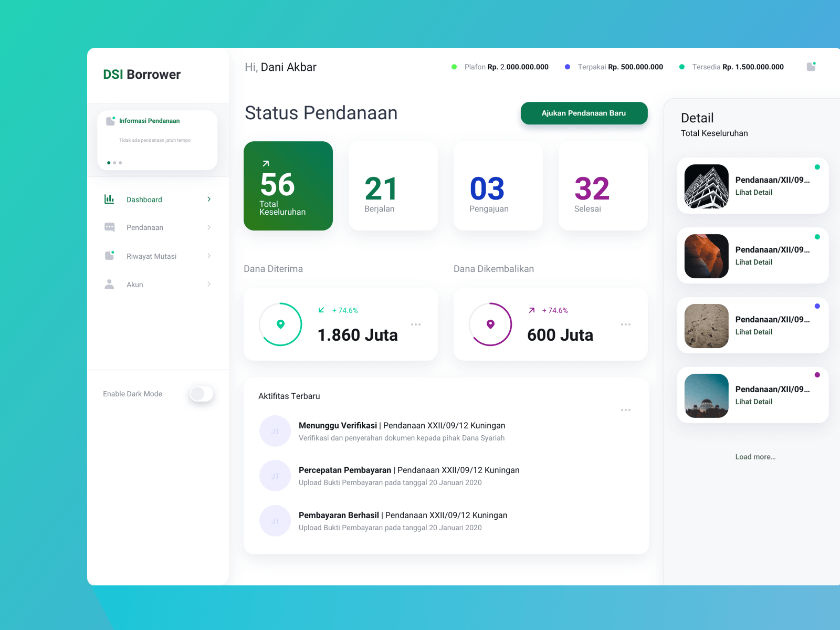Select the Akun person icon
840x630 pixels.
click(x=109, y=284)
